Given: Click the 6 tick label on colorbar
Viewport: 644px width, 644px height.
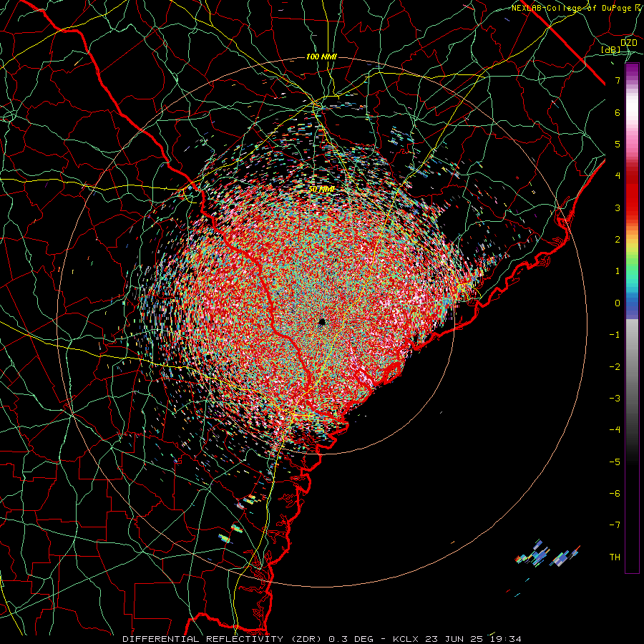Looking at the screenshot, I should pos(618,112).
